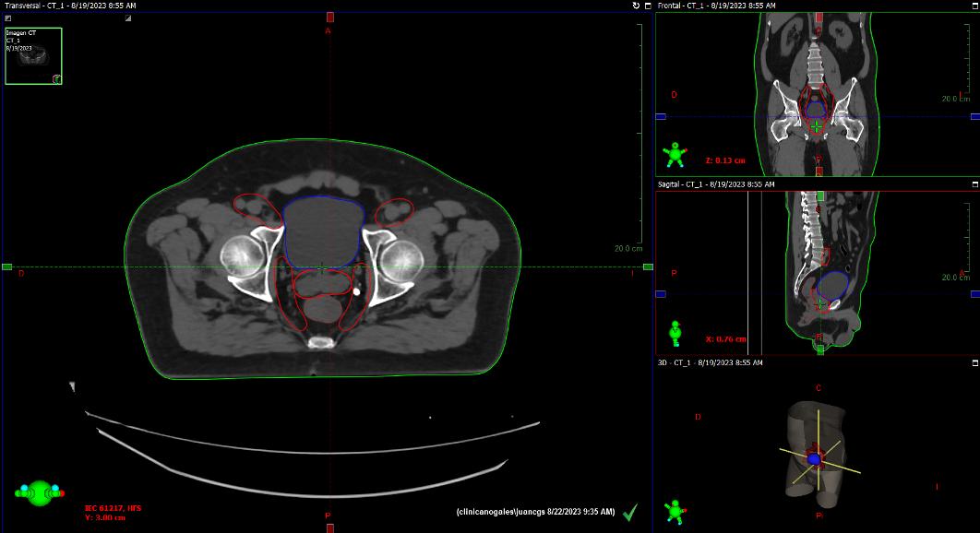Click the top green plane handle in Sagital view
980x533 pixels.
click(820, 196)
